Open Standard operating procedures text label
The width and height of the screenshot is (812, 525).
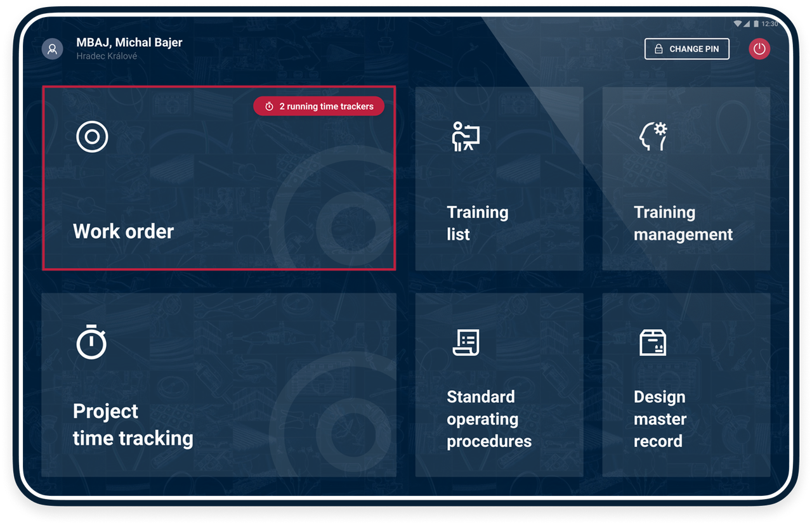pyautogui.click(x=488, y=419)
